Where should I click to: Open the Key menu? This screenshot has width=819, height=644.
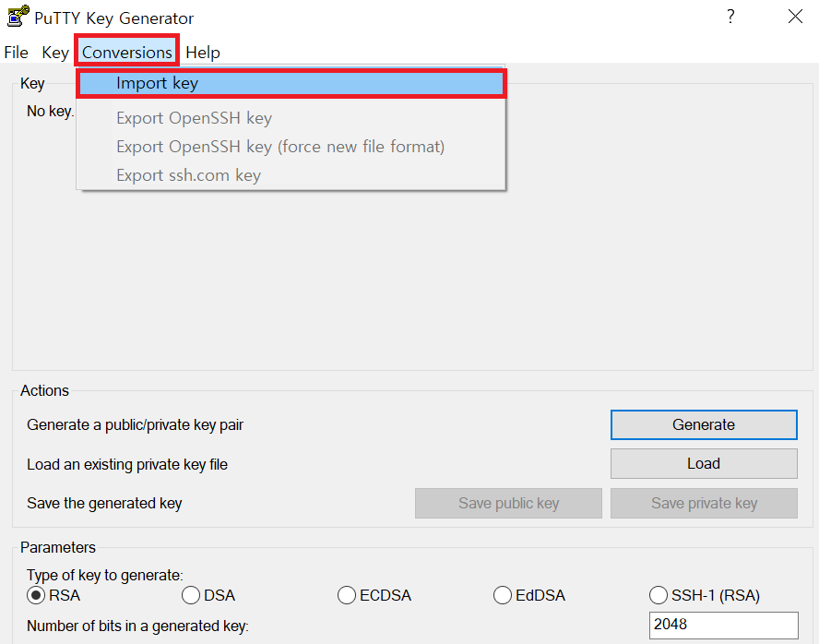[x=54, y=53]
